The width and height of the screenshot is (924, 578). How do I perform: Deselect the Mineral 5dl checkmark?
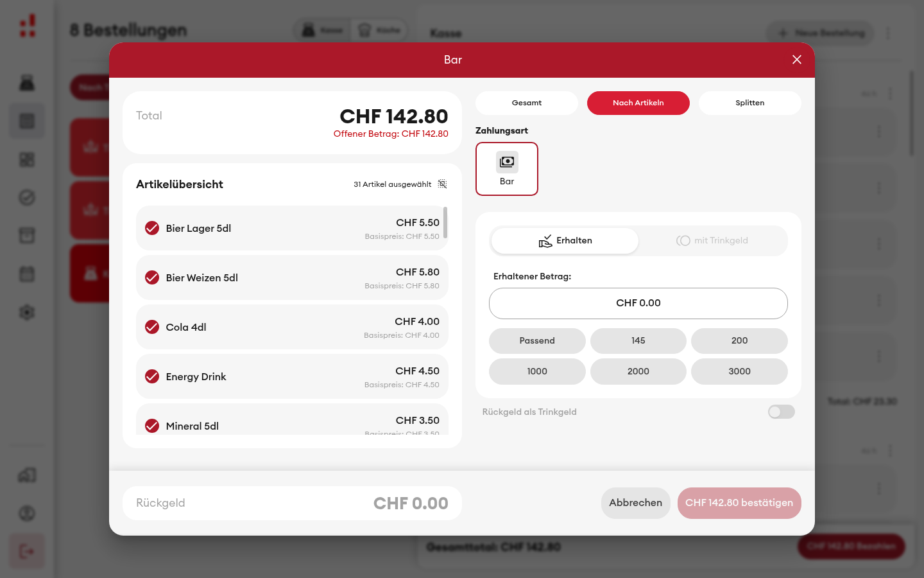[152, 426]
